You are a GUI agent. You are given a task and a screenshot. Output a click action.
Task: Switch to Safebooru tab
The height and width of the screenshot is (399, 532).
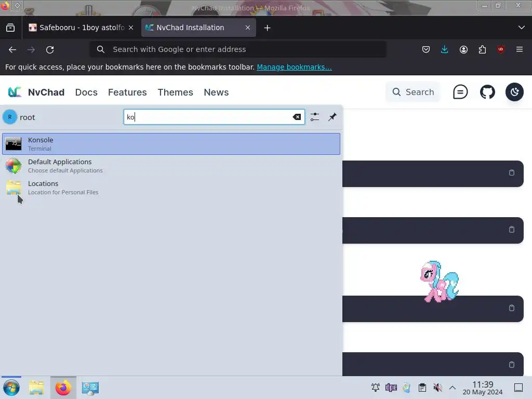tap(81, 28)
